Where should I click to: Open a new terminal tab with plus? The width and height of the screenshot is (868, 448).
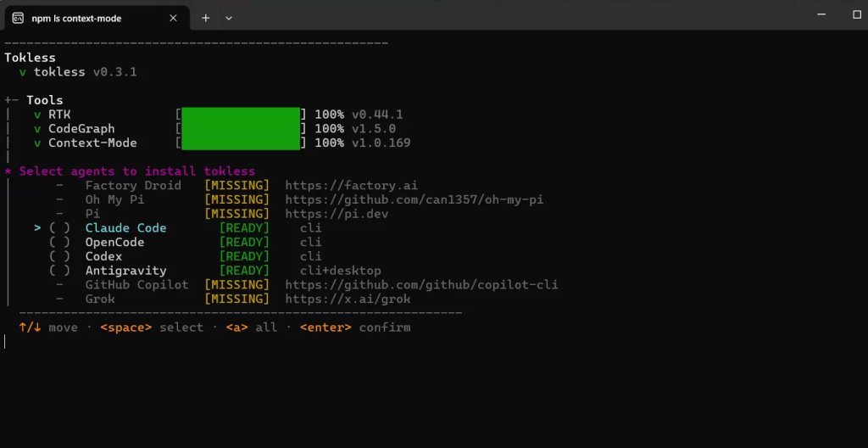coord(205,19)
